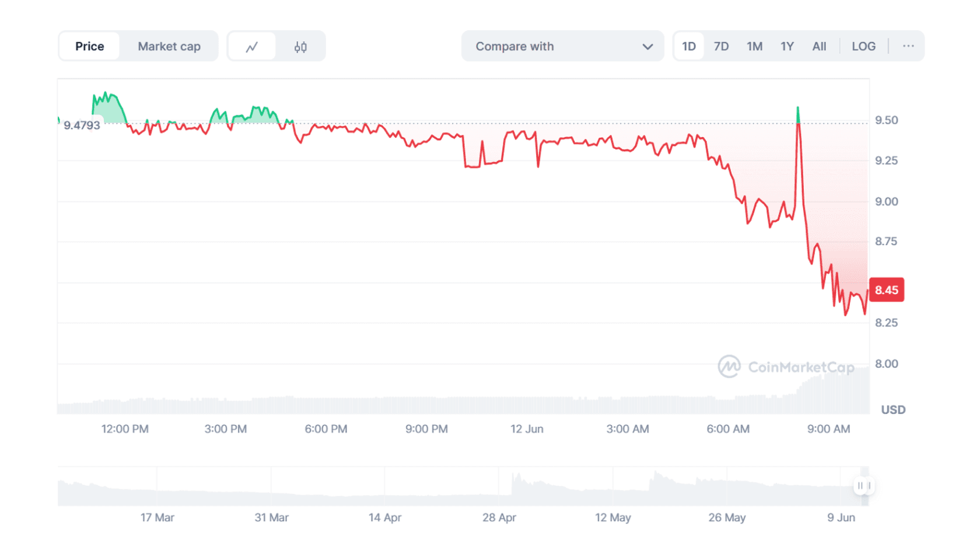Screen dimensions: 980x551
Task: Click the 9.25 y-axis label
Action: (887, 161)
